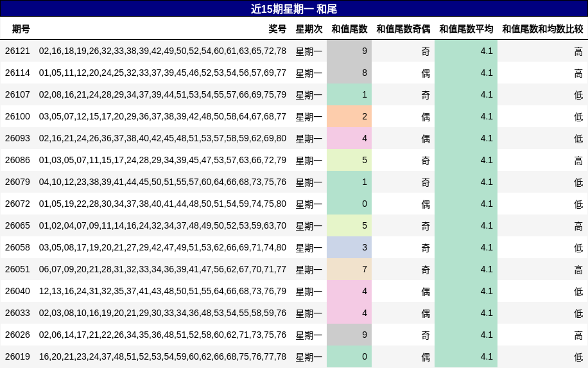Click orange tail digit 2 for 26100
The height and width of the screenshot is (368, 588).
(349, 116)
